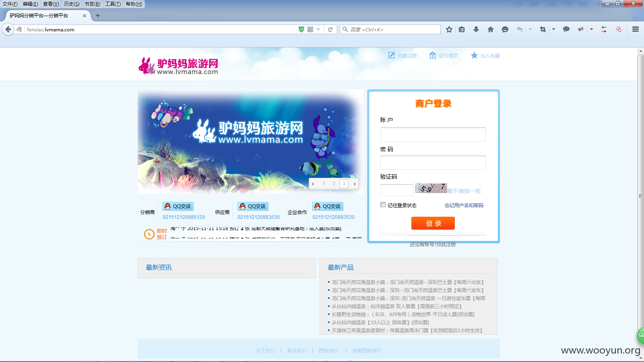
Task: Click the password input field
Action: (x=433, y=162)
